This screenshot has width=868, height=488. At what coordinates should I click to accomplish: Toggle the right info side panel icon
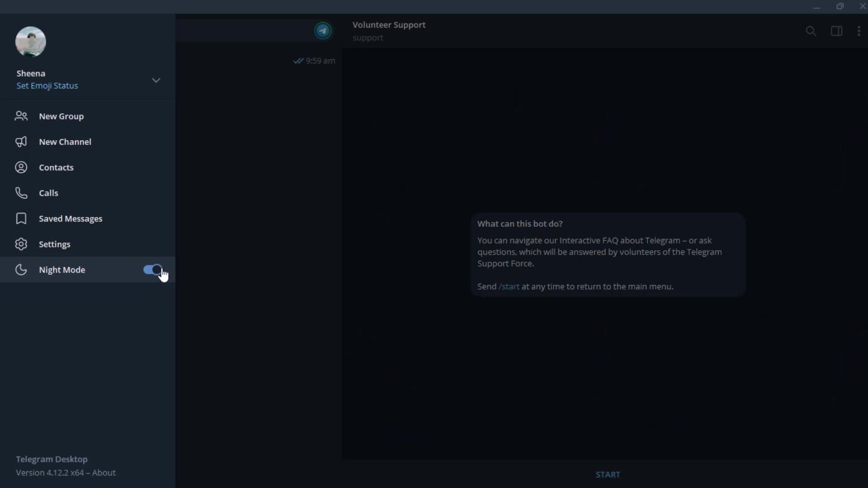836,31
